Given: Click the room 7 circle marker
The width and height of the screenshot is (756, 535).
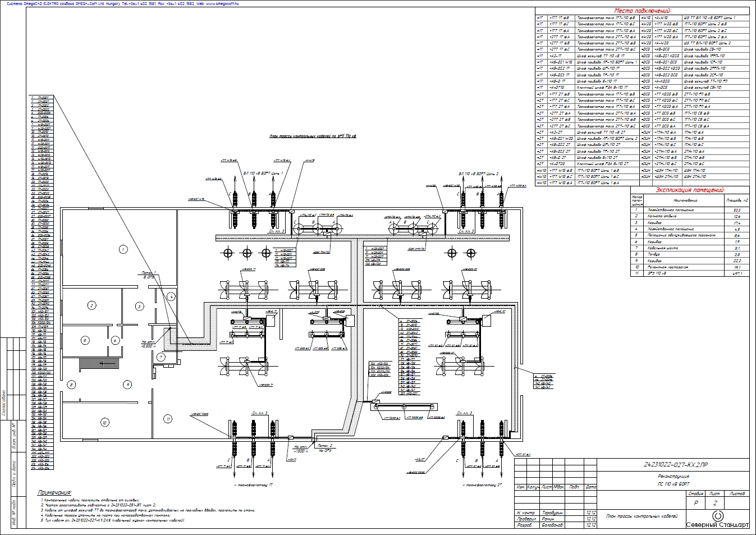Looking at the screenshot, I should [161, 357].
